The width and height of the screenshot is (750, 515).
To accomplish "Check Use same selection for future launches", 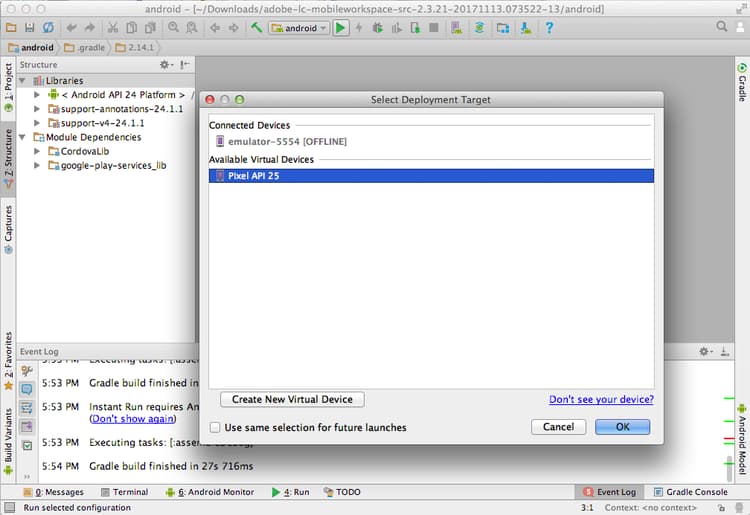I will pyautogui.click(x=215, y=427).
